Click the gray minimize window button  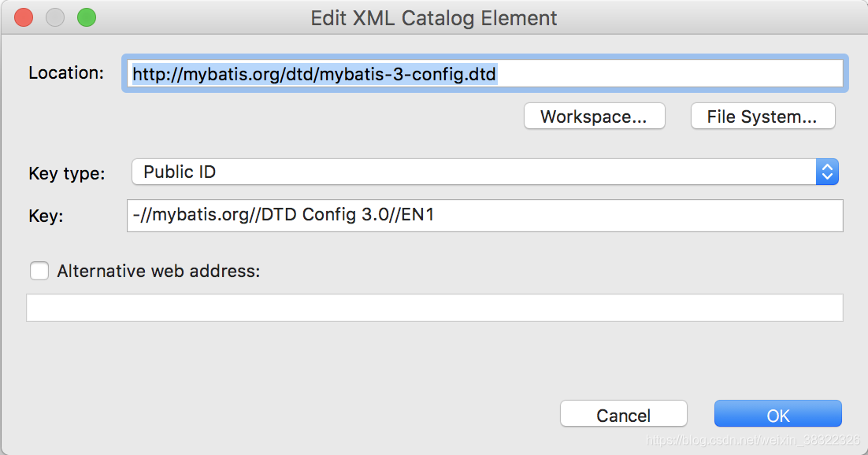55,18
